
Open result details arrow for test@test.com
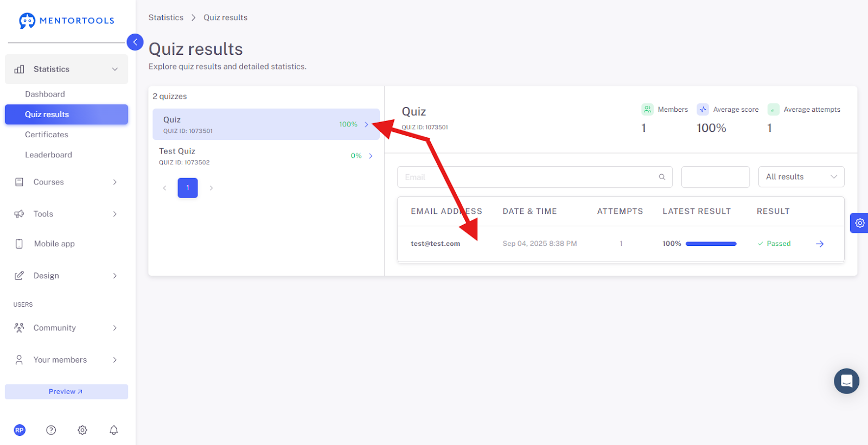click(x=820, y=244)
